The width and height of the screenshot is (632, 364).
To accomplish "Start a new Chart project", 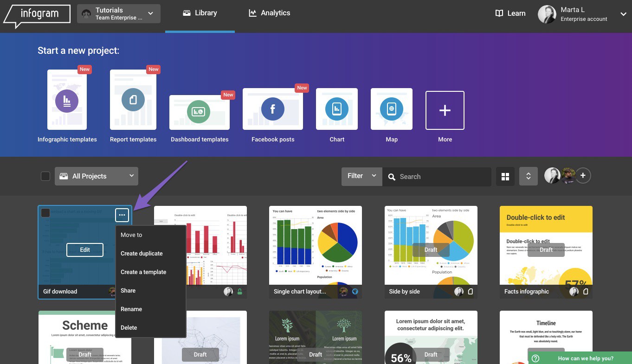I will pos(337,109).
